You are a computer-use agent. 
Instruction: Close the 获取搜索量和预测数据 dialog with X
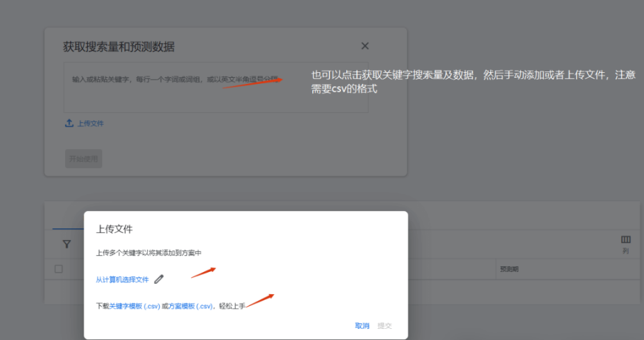point(365,46)
